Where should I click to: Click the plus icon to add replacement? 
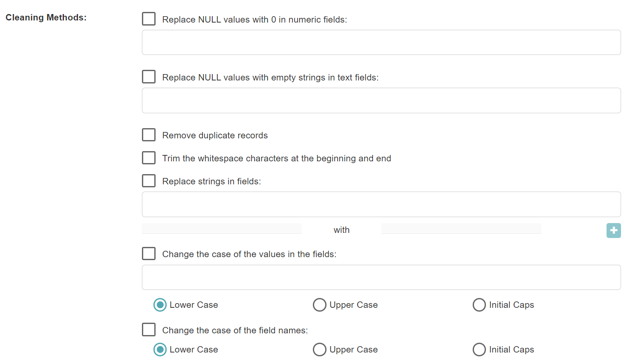click(613, 230)
